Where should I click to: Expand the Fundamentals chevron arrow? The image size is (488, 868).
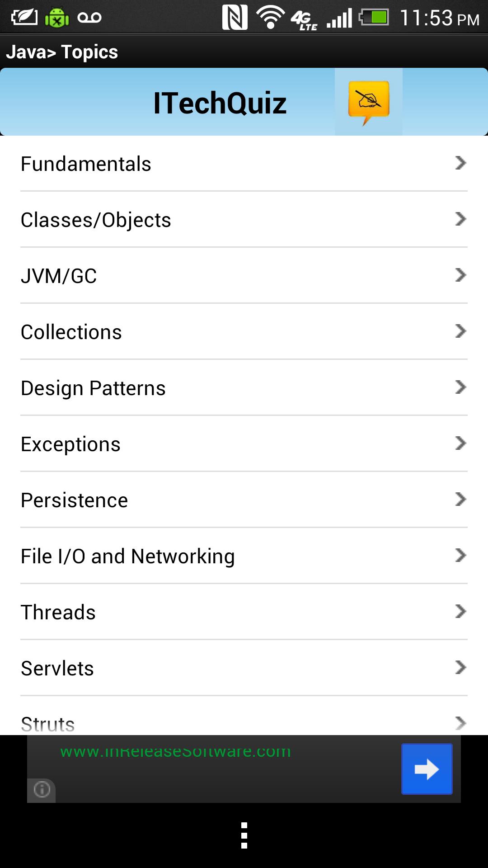click(x=460, y=163)
